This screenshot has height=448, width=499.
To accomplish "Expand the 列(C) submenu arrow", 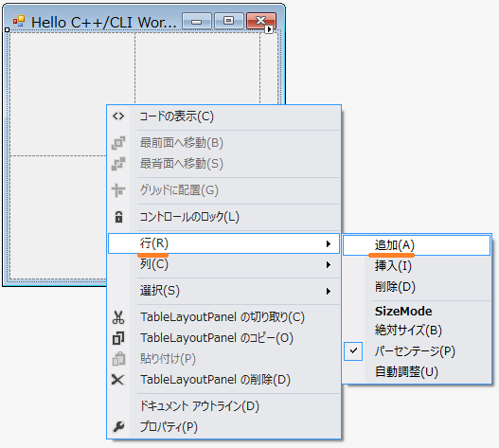I will (x=329, y=264).
